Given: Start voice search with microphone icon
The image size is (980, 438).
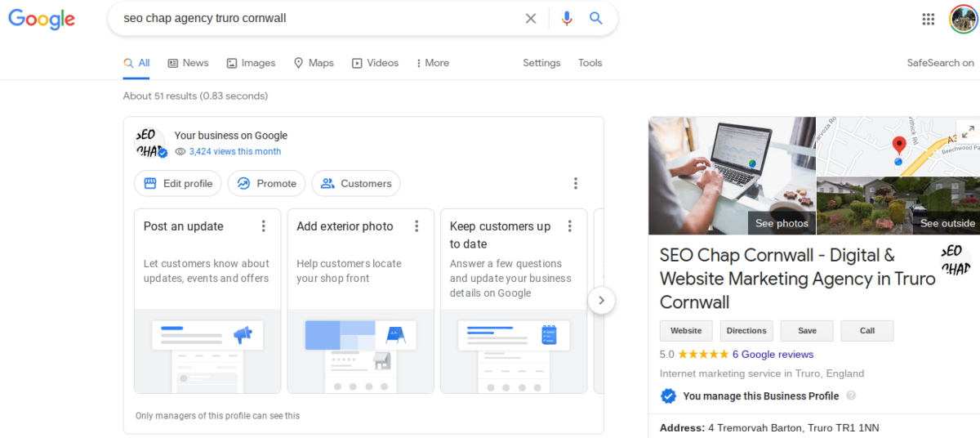Looking at the screenshot, I should click(x=567, y=18).
